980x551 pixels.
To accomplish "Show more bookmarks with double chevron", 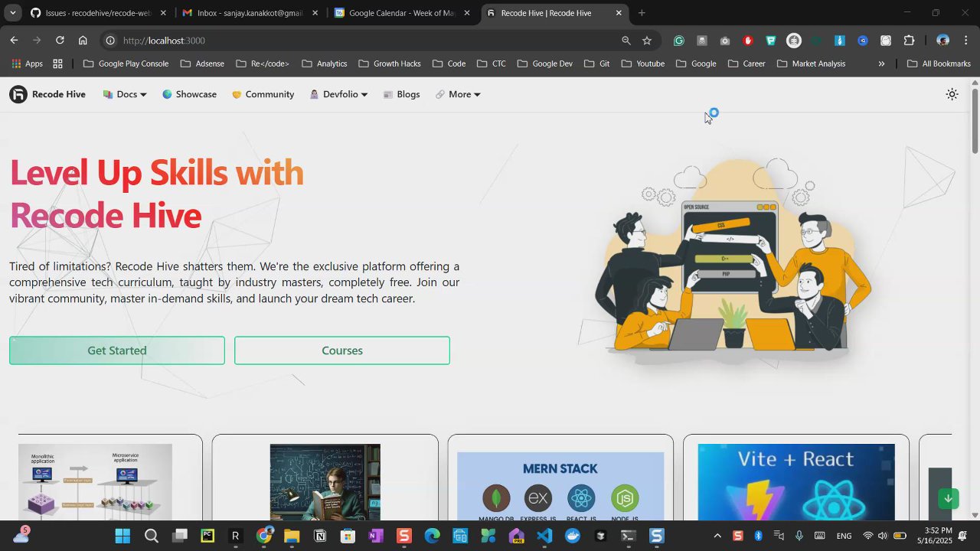I will click(x=881, y=64).
